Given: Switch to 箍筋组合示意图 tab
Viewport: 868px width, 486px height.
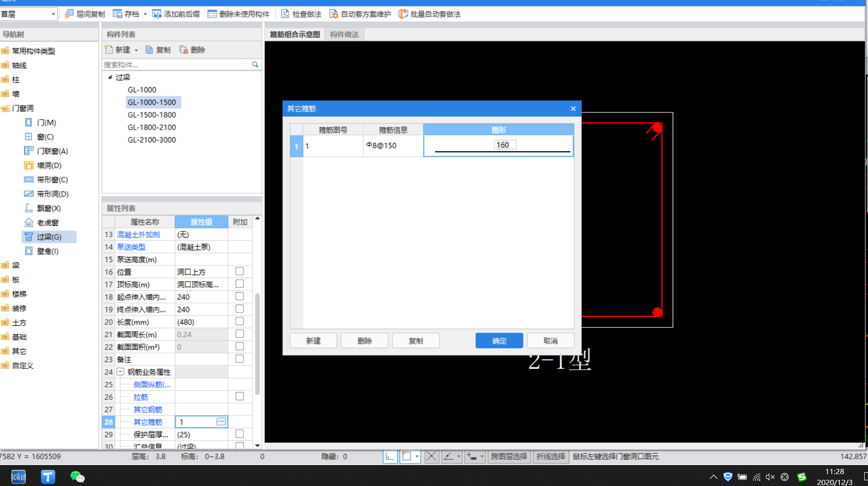Looking at the screenshot, I should tap(295, 34).
